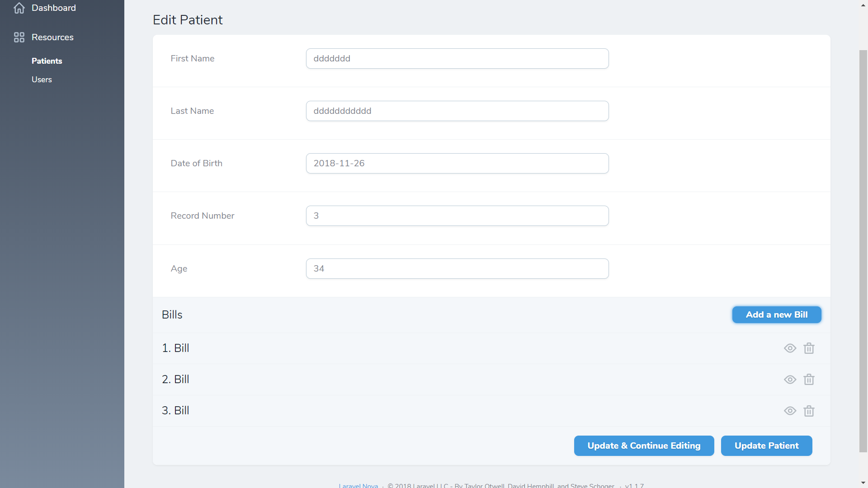This screenshot has width=868, height=488.
Task: Click the Resources grid icon
Action: pos(19,37)
